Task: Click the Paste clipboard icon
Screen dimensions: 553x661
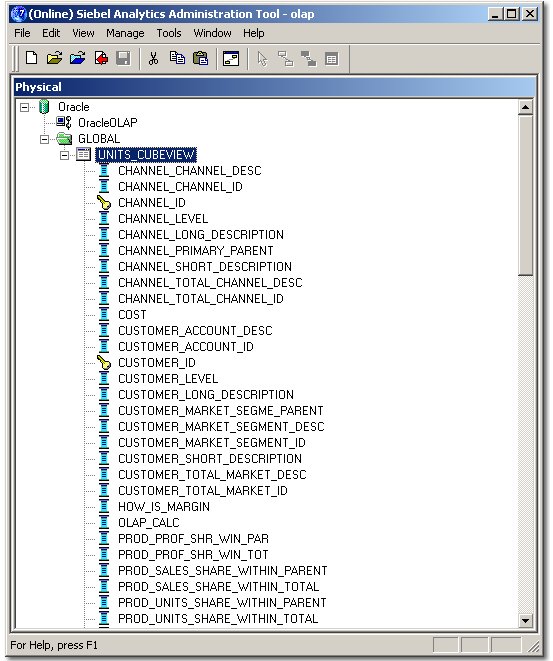Action: [x=200, y=58]
